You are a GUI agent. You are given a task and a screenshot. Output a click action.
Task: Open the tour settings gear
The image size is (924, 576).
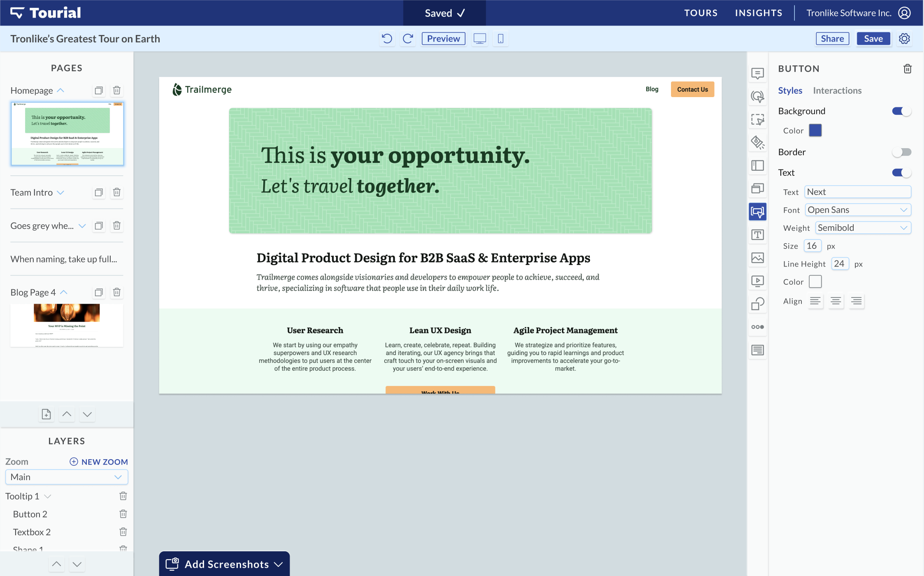coord(904,39)
